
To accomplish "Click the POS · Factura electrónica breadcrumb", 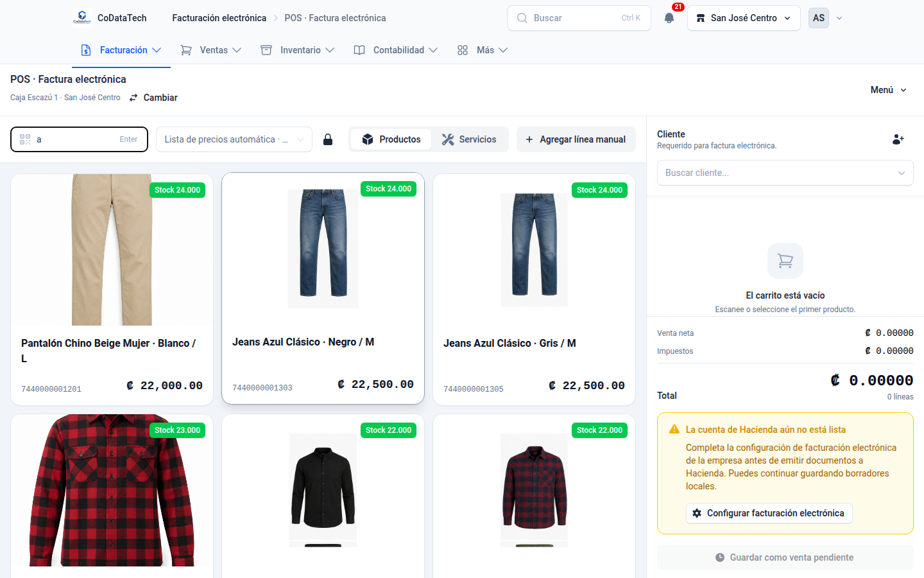I will tap(335, 18).
